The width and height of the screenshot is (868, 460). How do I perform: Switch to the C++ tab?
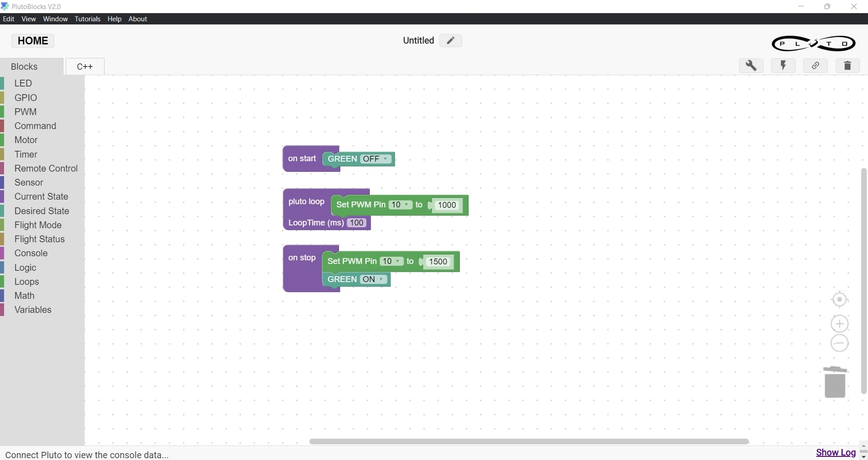click(x=85, y=67)
